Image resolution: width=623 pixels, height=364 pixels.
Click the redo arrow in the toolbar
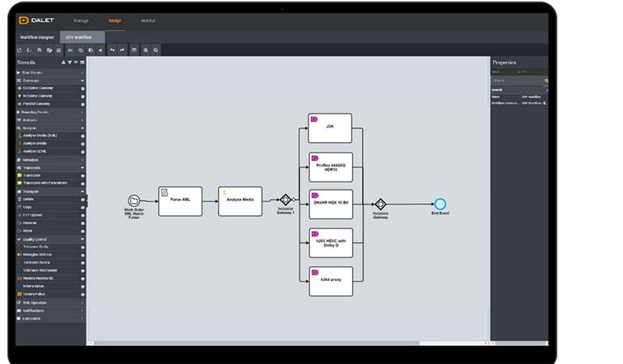[122, 51]
